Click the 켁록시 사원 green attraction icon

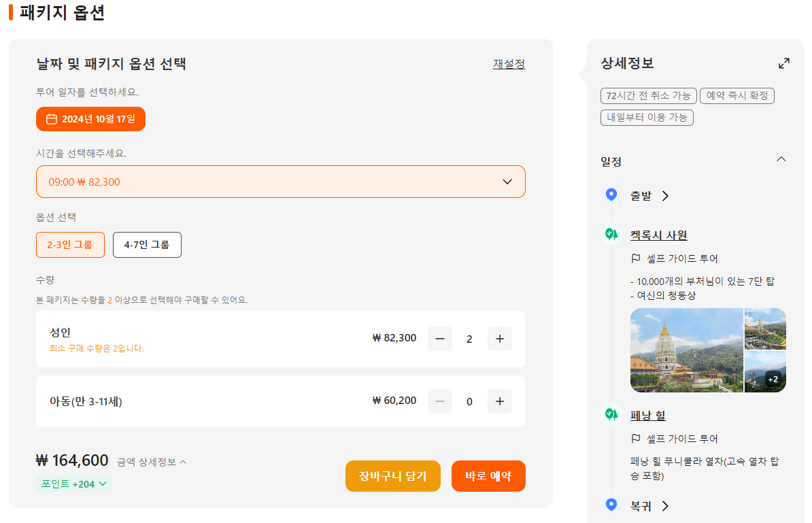(x=611, y=235)
